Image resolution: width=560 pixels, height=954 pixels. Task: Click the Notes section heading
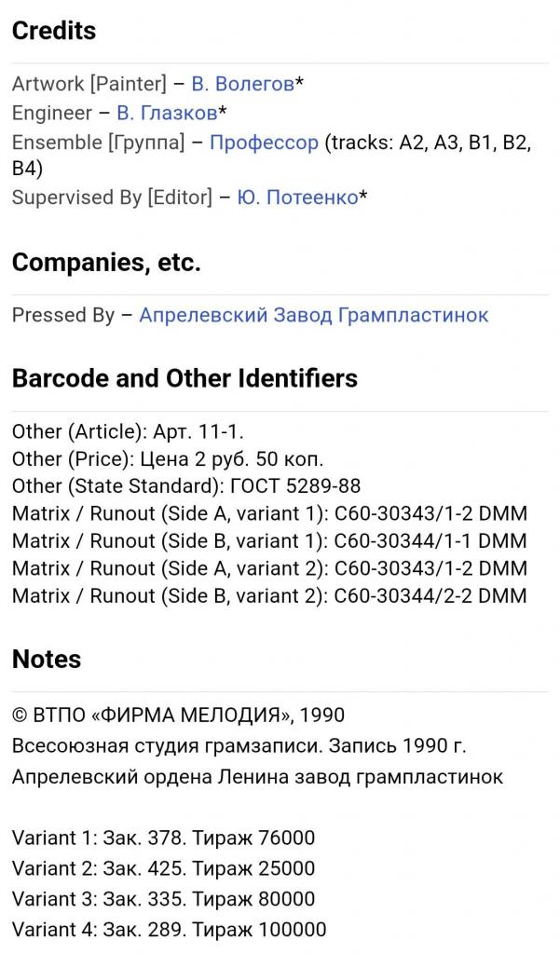point(47,659)
